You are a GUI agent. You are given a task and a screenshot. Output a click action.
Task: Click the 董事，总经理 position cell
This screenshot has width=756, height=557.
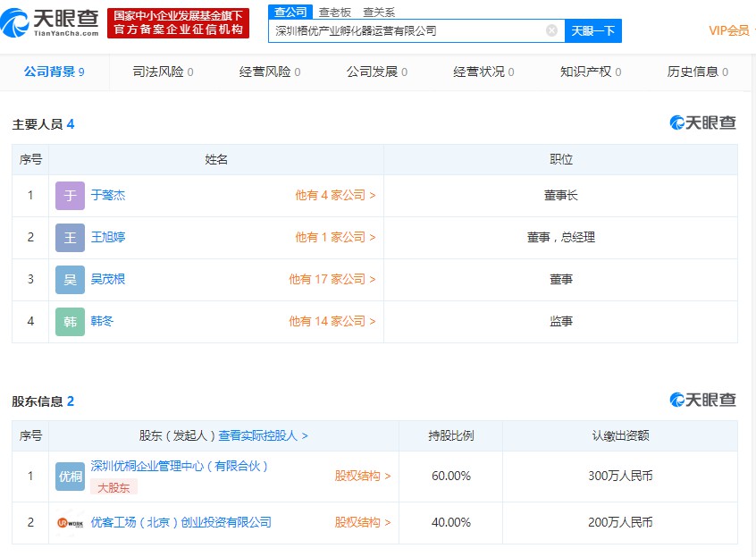tap(560, 237)
